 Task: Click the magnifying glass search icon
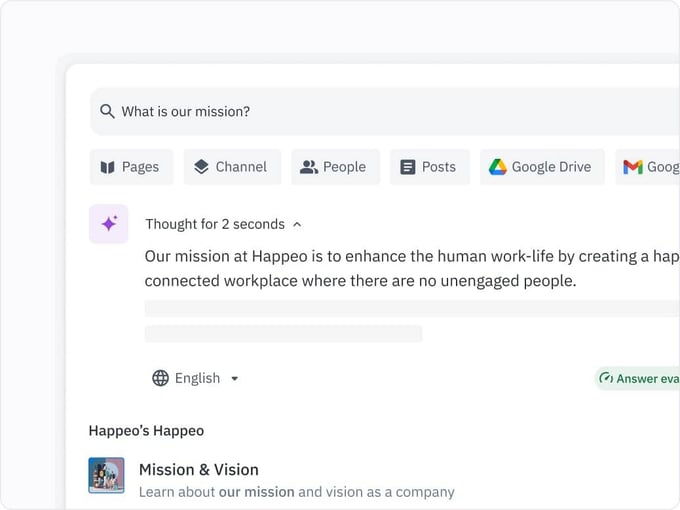point(108,111)
